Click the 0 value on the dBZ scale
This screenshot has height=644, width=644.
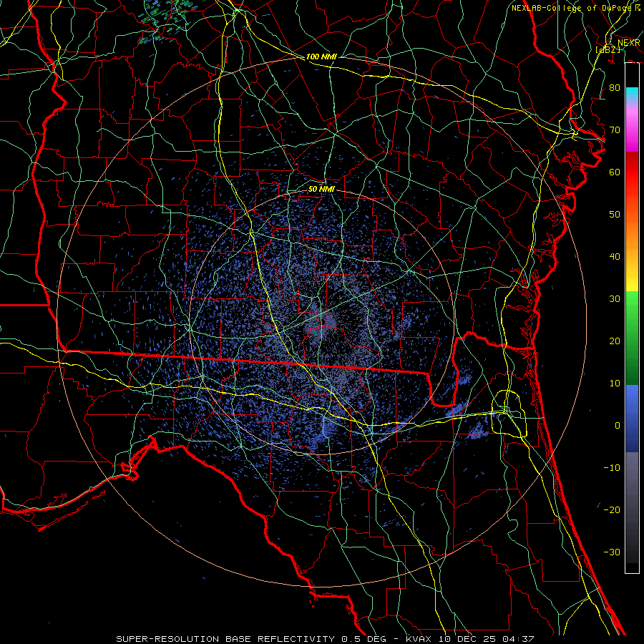(618, 426)
